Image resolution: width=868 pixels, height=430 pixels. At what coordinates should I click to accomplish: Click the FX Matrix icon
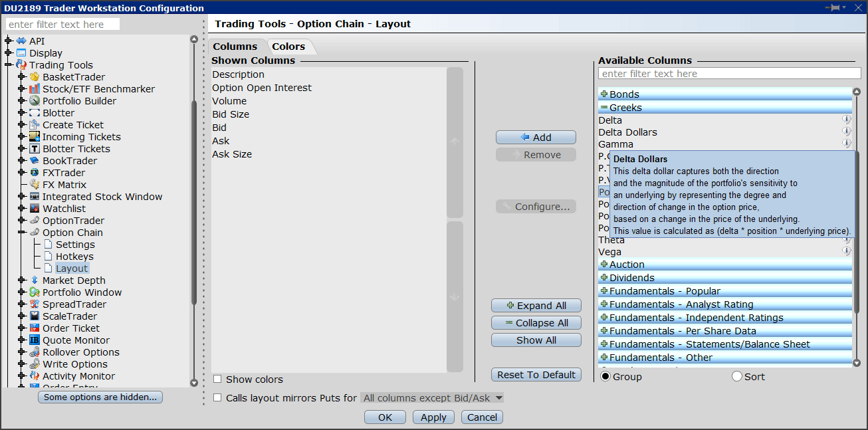tap(35, 185)
